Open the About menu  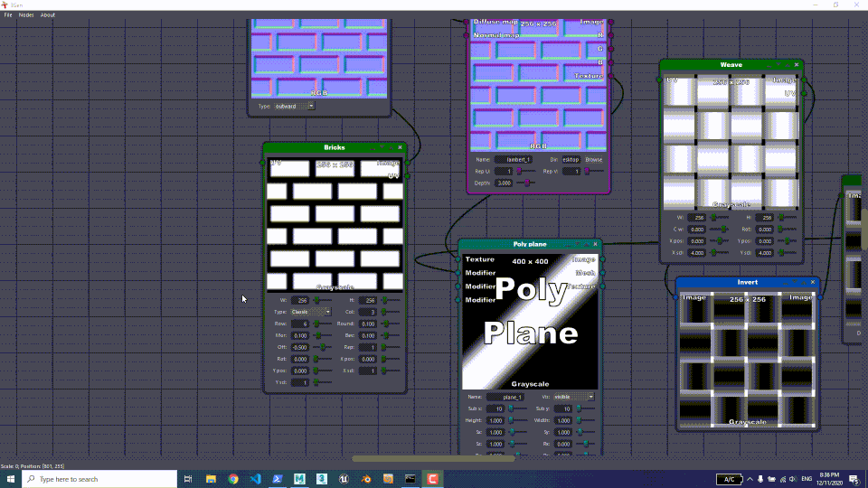tap(48, 15)
